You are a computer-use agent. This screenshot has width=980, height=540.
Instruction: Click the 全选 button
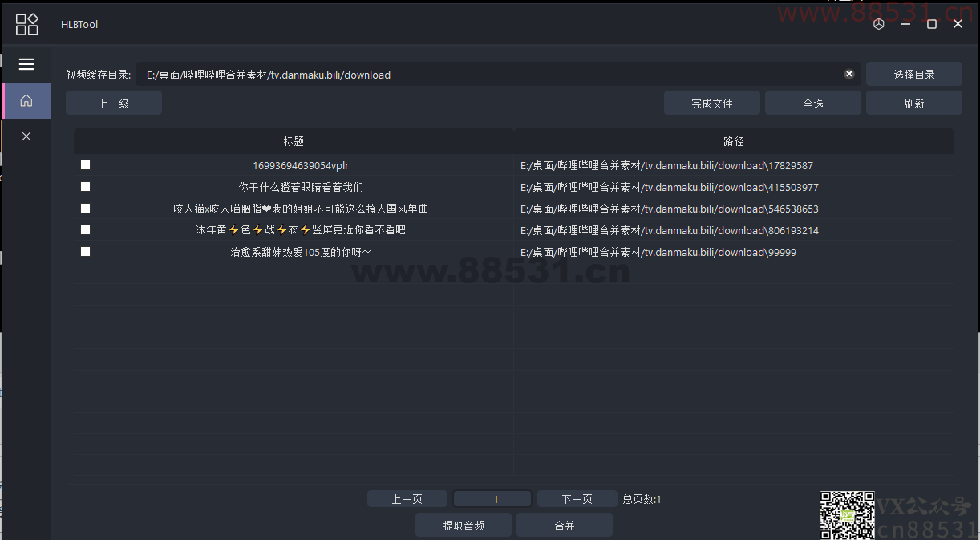(x=813, y=103)
